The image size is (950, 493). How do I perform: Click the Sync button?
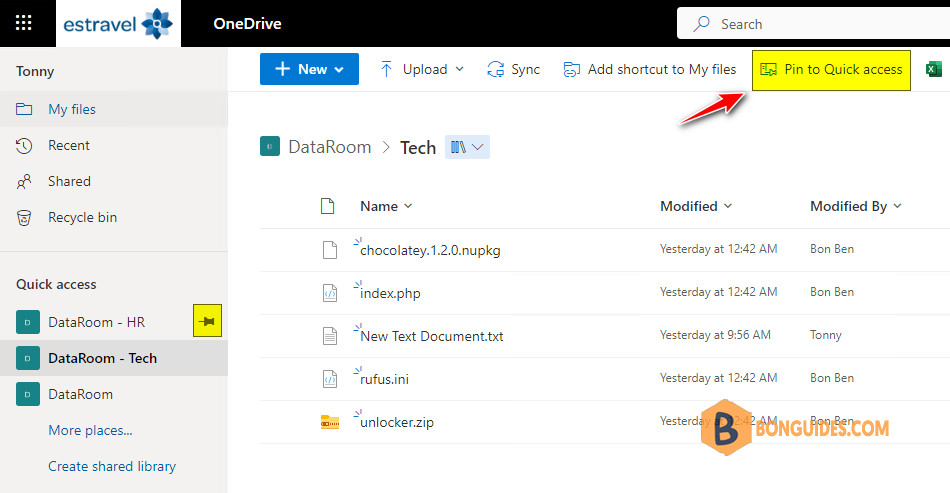(513, 69)
